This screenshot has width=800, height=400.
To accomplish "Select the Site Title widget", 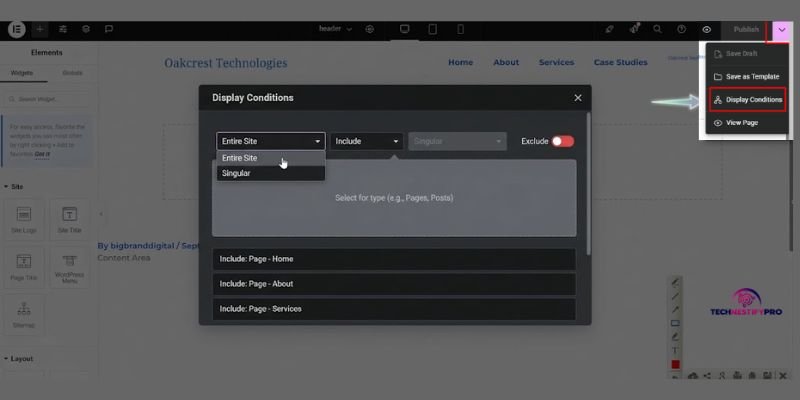I will (x=69, y=220).
